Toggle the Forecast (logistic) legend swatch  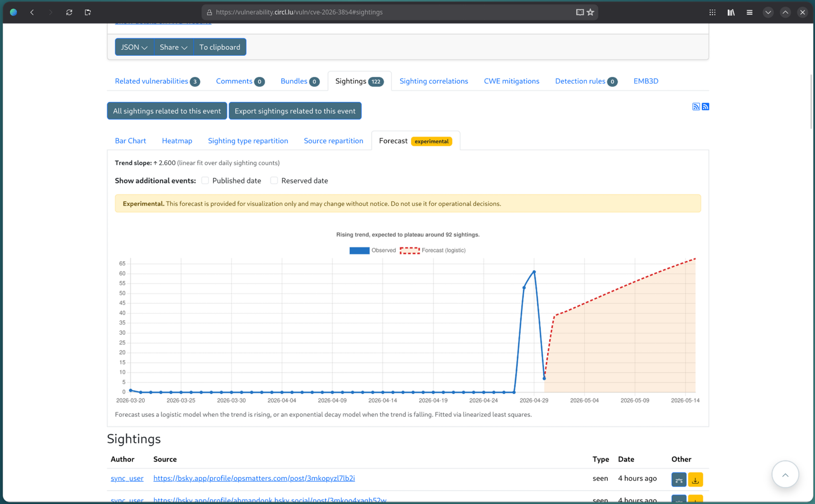tap(410, 250)
